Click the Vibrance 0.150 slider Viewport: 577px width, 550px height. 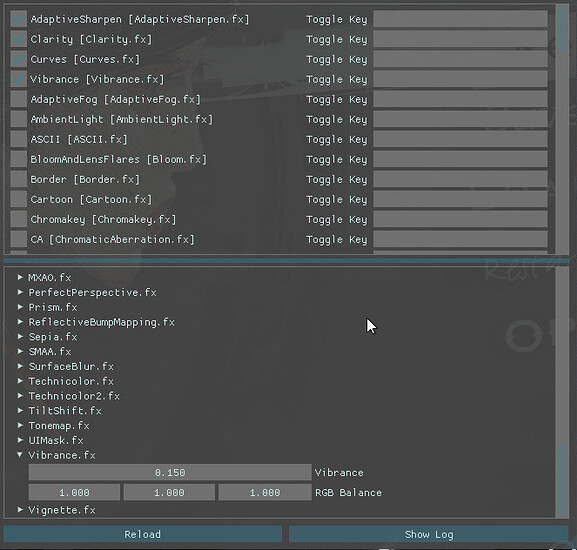click(x=170, y=472)
